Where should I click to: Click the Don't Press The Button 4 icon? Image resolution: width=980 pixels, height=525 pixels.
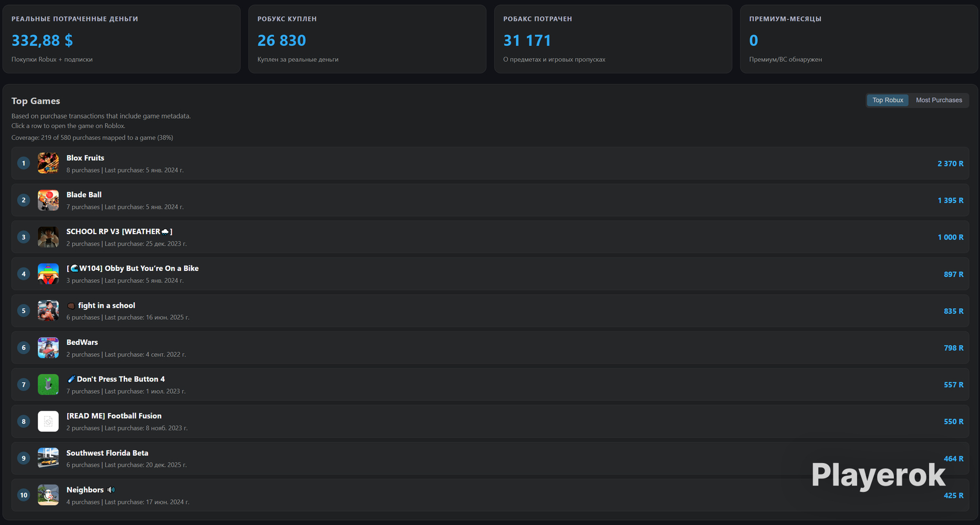tap(48, 385)
